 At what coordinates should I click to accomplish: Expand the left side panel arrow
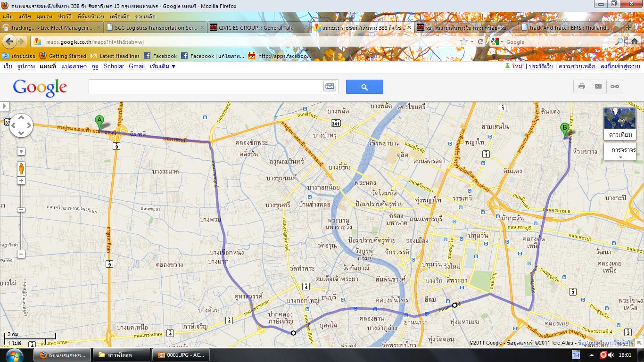click(4, 107)
